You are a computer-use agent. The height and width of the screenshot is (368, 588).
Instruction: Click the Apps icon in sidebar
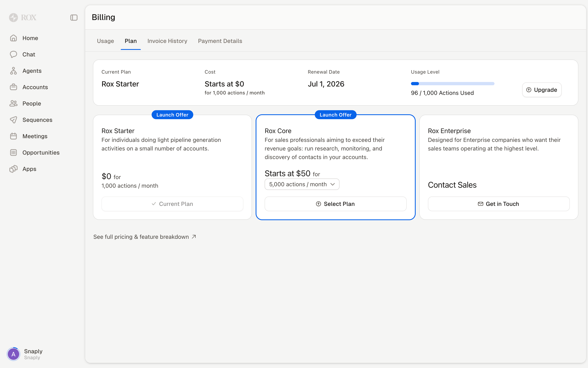(x=13, y=169)
